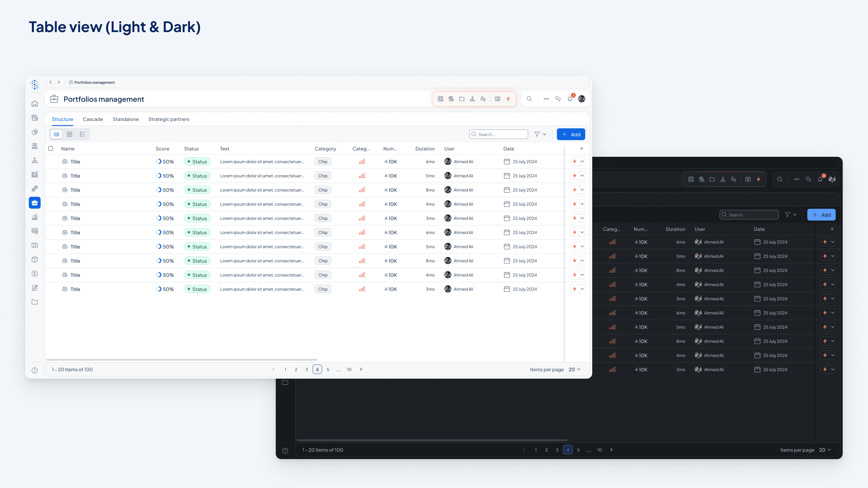Expand first row action dropdown chevron

582,162
